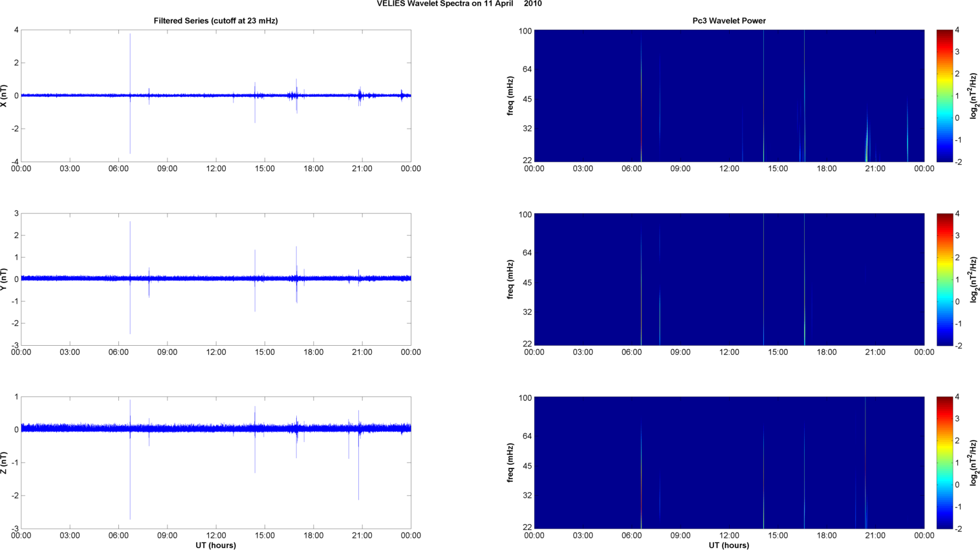Click the '15:00' tick under the top spectrogram
This screenshot has width=980, height=550.
tap(778, 169)
